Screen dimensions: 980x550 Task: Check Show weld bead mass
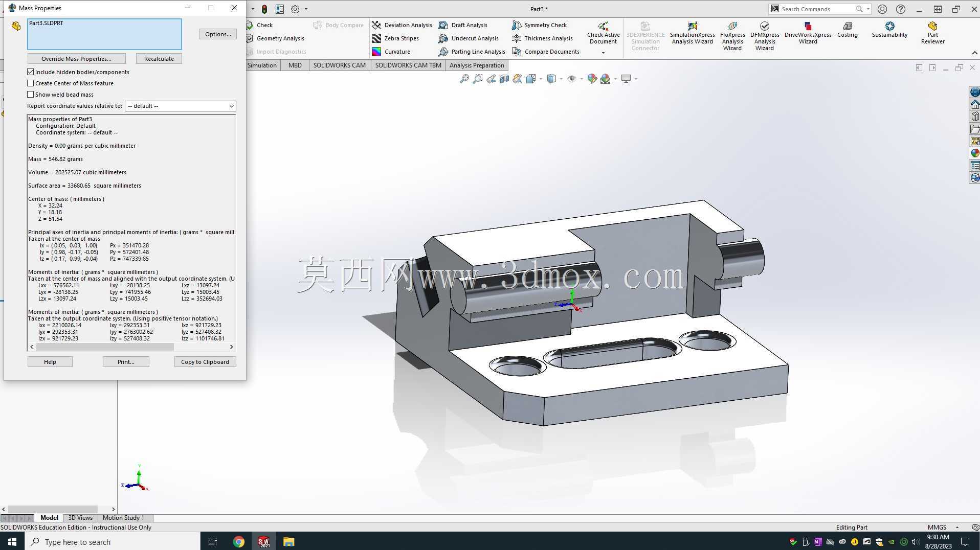31,95
